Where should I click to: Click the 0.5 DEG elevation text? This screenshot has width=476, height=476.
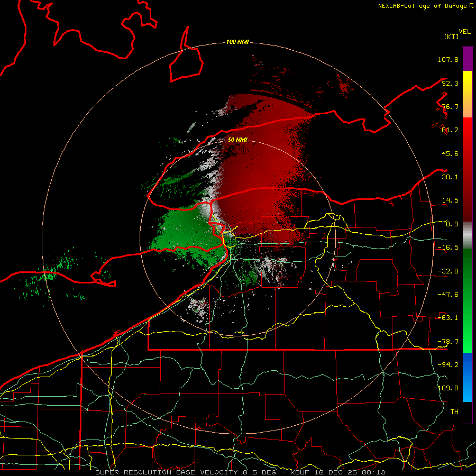260,472
